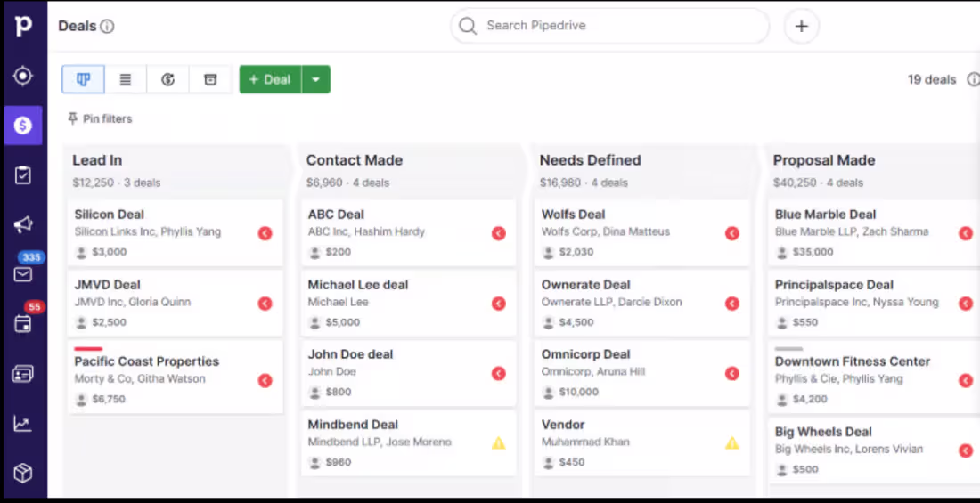
Task: Click Pin filters link
Action: pyautogui.click(x=100, y=118)
